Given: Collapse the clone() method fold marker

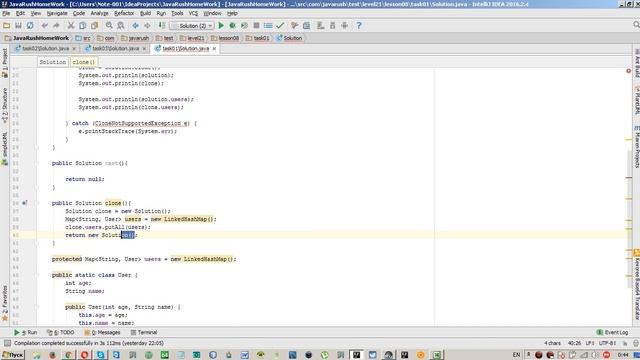Looking at the screenshot, I should tap(36, 203).
